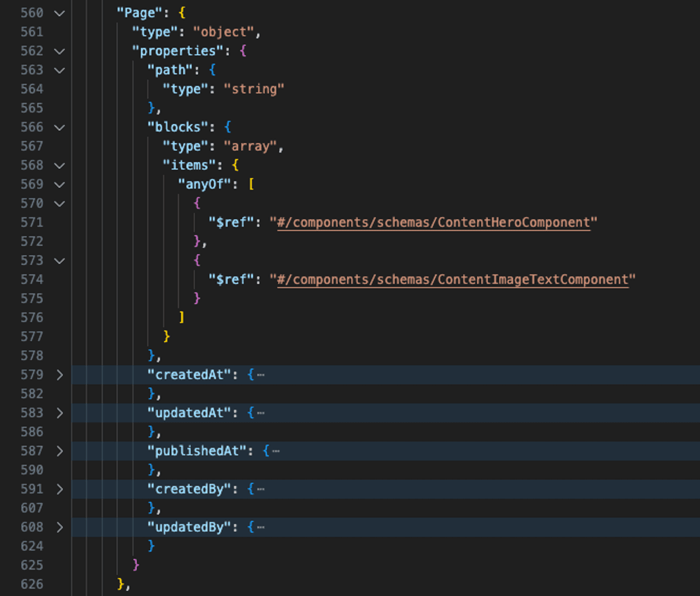Image resolution: width=700 pixels, height=596 pixels.
Task: Expand the folded "publishedAt" block
Action: tap(59, 451)
